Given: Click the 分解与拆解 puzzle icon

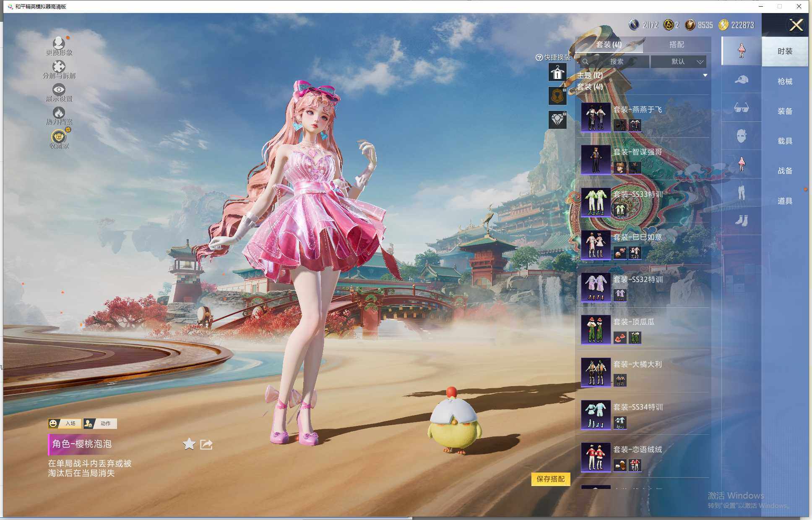Looking at the screenshot, I should [x=59, y=66].
